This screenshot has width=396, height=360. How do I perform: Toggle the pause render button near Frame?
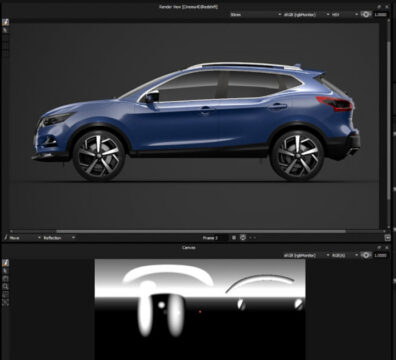pyautogui.click(x=234, y=238)
